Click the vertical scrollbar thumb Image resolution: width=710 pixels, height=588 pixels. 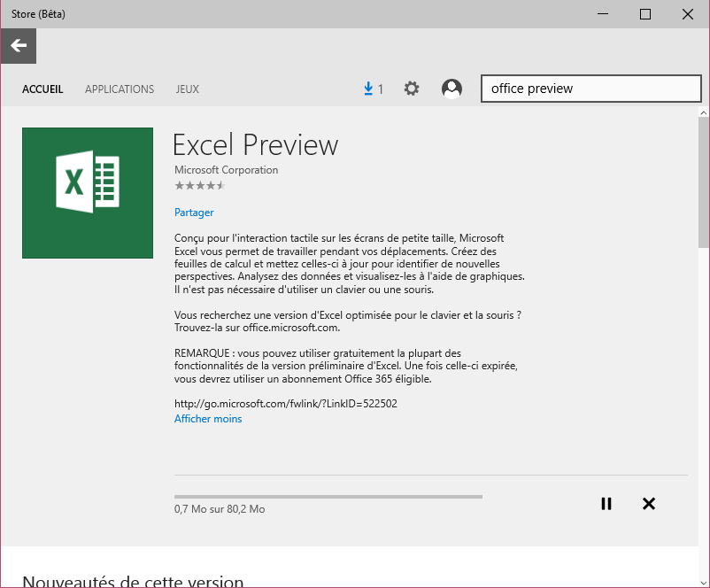tap(703, 182)
